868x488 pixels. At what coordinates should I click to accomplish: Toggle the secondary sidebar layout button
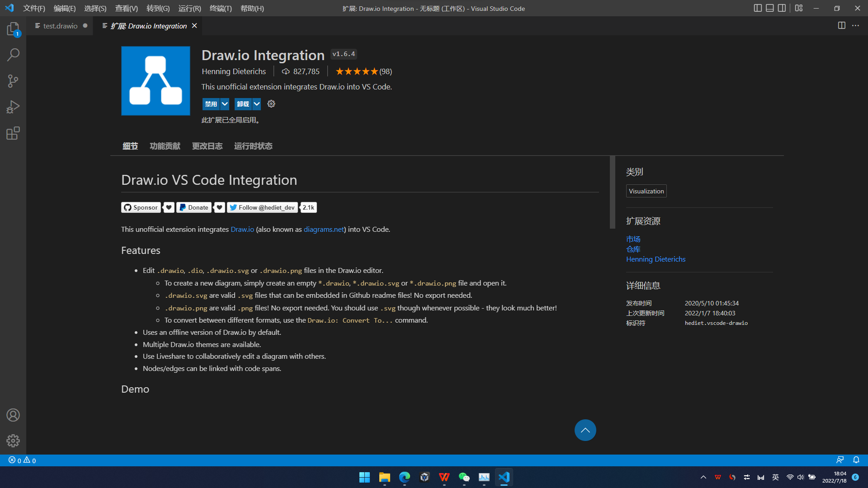(x=782, y=8)
